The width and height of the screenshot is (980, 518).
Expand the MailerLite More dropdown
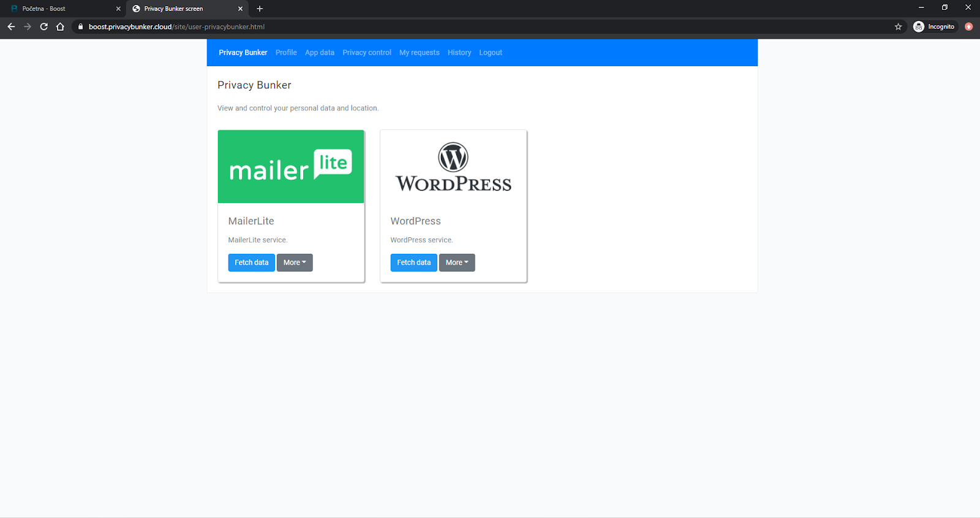pos(295,262)
